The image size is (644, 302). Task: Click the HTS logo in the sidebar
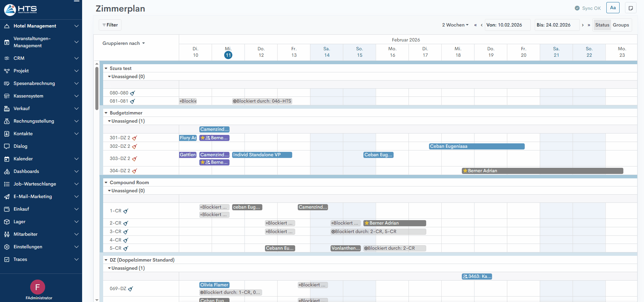(20, 10)
